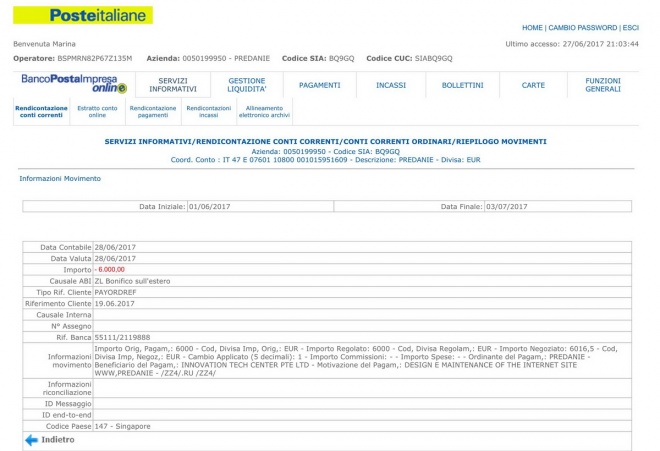Switch to Rendicontazione conti correnti tab
Image resolution: width=660 pixels, height=451 pixels.
41,112
